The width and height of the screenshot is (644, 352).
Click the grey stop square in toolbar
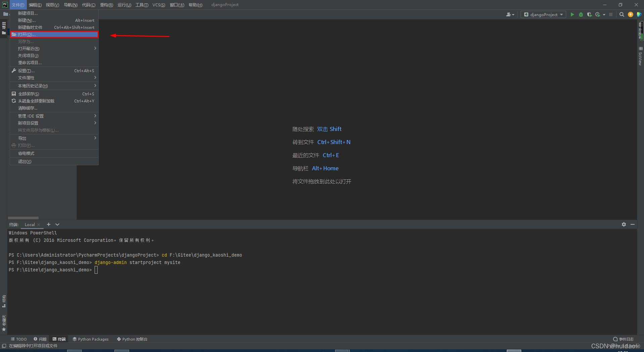click(x=611, y=14)
